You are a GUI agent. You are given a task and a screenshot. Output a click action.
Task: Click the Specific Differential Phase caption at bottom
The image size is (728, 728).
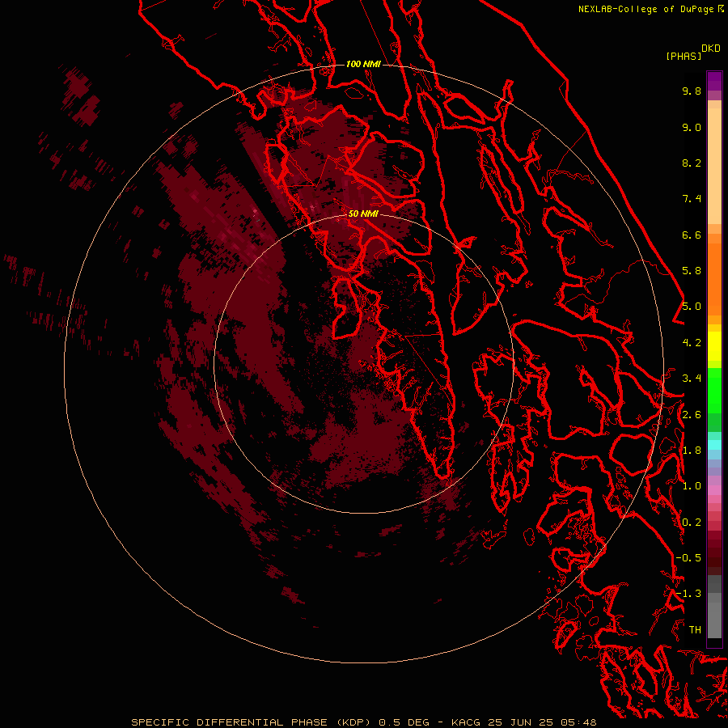(363, 722)
